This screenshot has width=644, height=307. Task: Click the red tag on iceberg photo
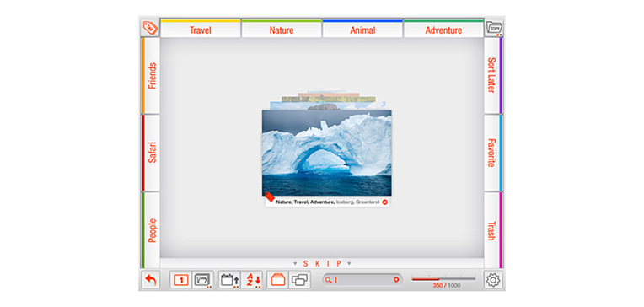pos(270,197)
